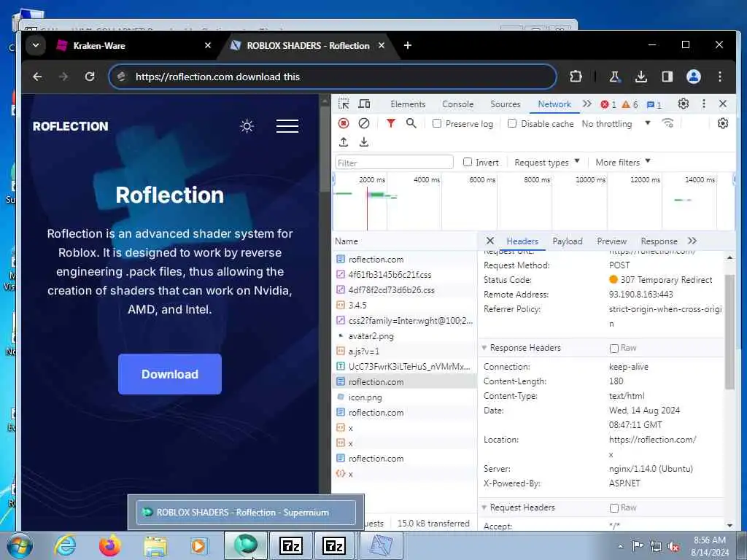Show more DevTools panels chevron
This screenshot has width=747, height=560.
587,104
